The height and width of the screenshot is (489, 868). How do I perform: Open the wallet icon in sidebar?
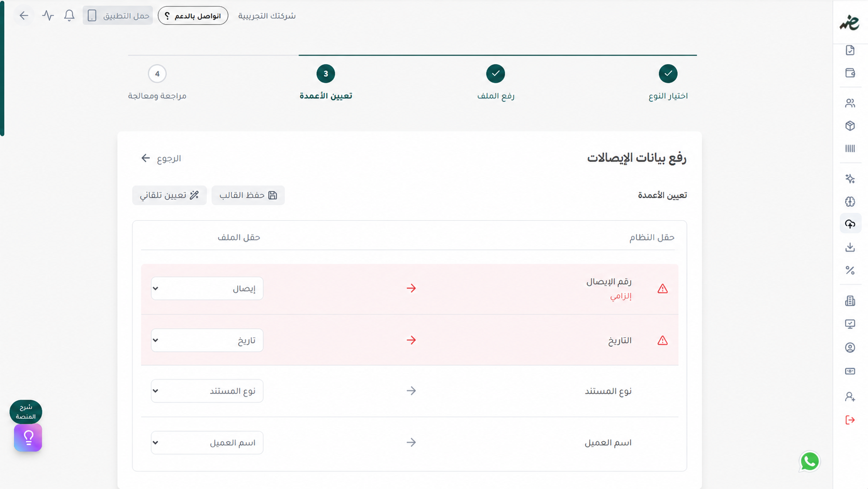pyautogui.click(x=850, y=73)
